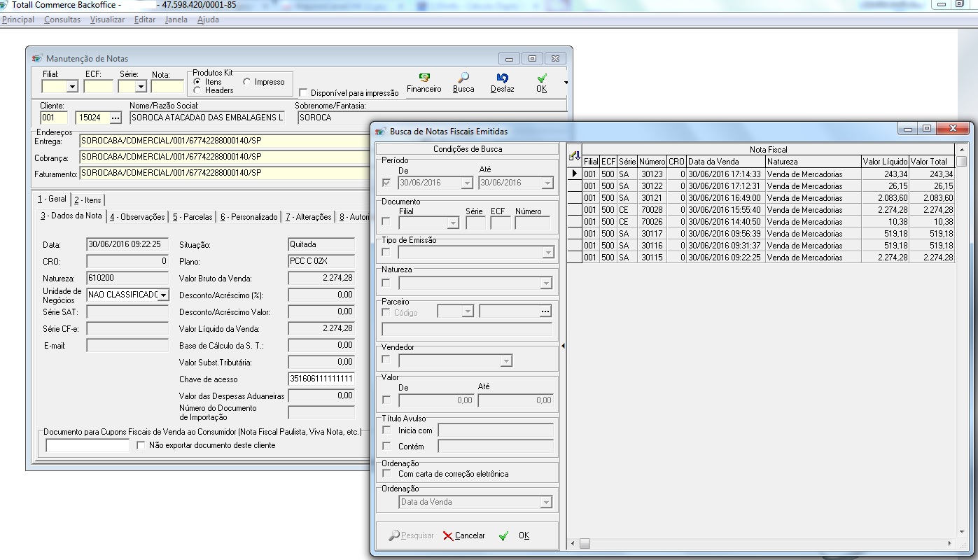
Task: Select the row with nota number 70028
Action: point(768,209)
